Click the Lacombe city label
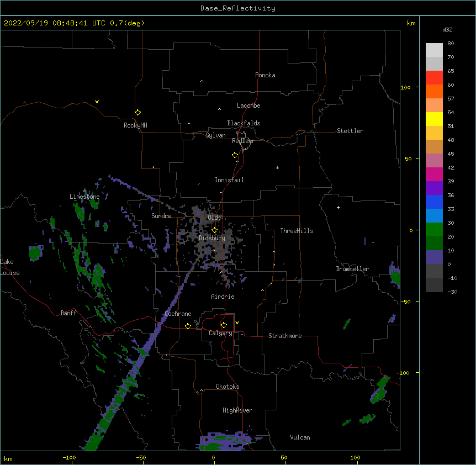The width and height of the screenshot is (476, 465). (248, 105)
